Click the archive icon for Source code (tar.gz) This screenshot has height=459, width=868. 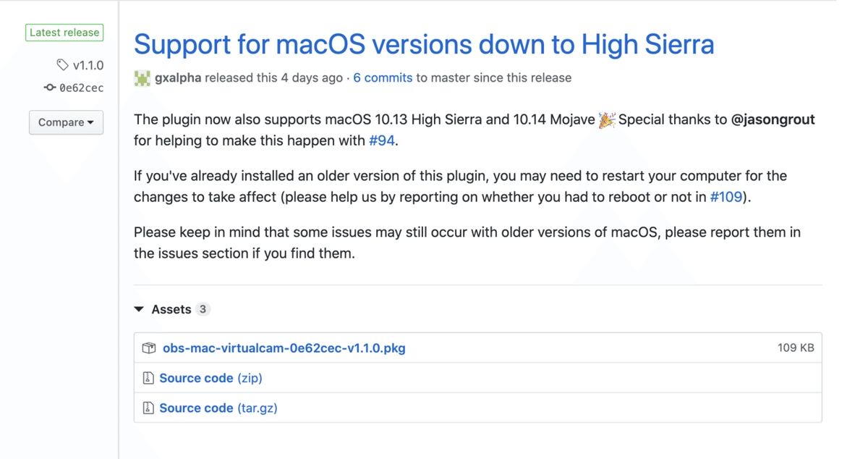click(x=148, y=408)
